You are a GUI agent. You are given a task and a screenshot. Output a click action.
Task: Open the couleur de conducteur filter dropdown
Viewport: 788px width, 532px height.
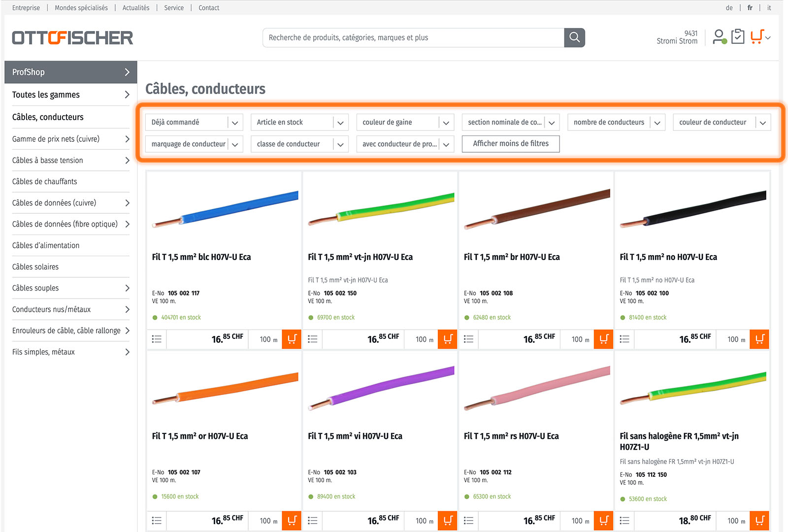coord(722,122)
